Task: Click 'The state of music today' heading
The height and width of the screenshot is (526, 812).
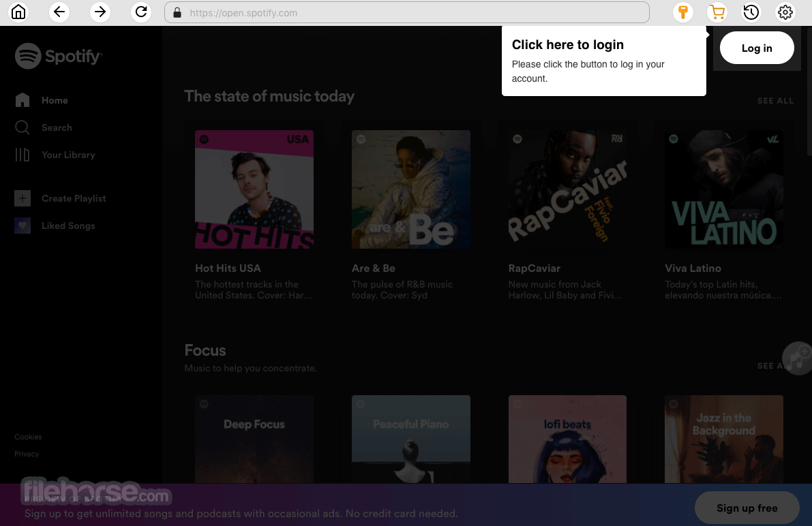Action: (x=269, y=96)
